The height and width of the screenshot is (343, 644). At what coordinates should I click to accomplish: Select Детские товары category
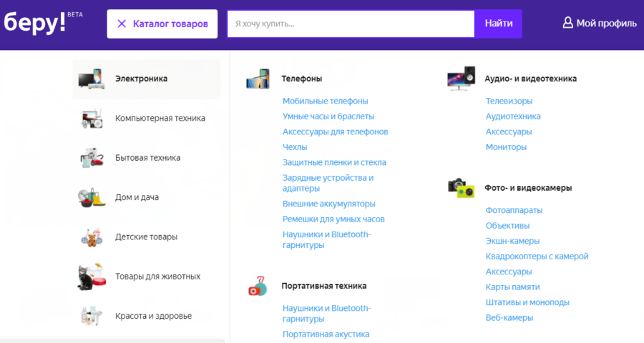tap(147, 237)
